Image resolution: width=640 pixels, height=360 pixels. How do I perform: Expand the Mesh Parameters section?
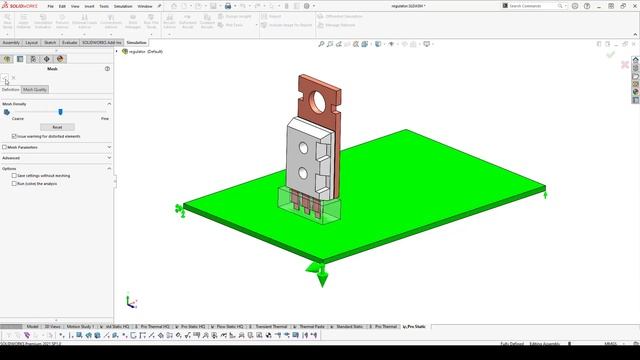click(x=109, y=147)
